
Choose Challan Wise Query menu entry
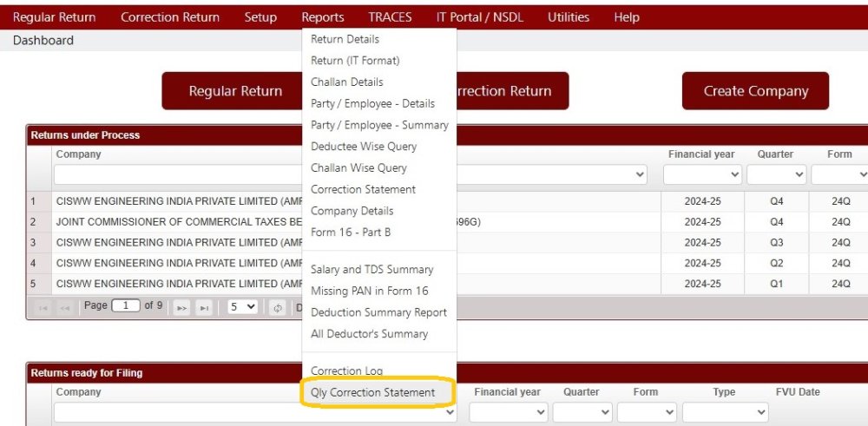358,167
